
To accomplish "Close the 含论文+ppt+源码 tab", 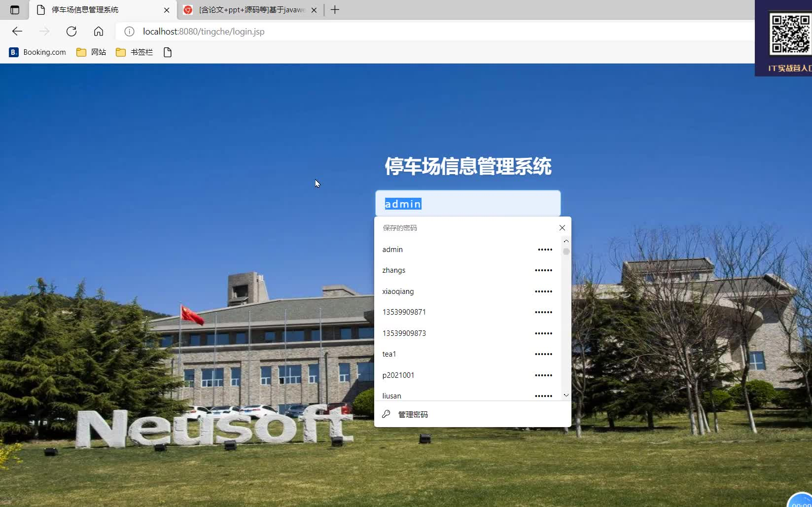I will [x=314, y=10].
